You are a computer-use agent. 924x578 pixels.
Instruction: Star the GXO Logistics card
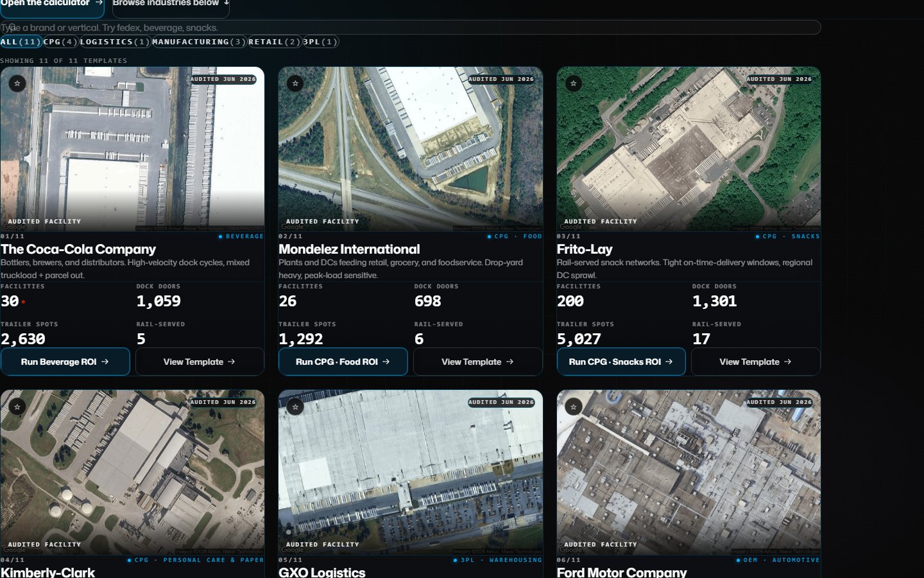[295, 407]
